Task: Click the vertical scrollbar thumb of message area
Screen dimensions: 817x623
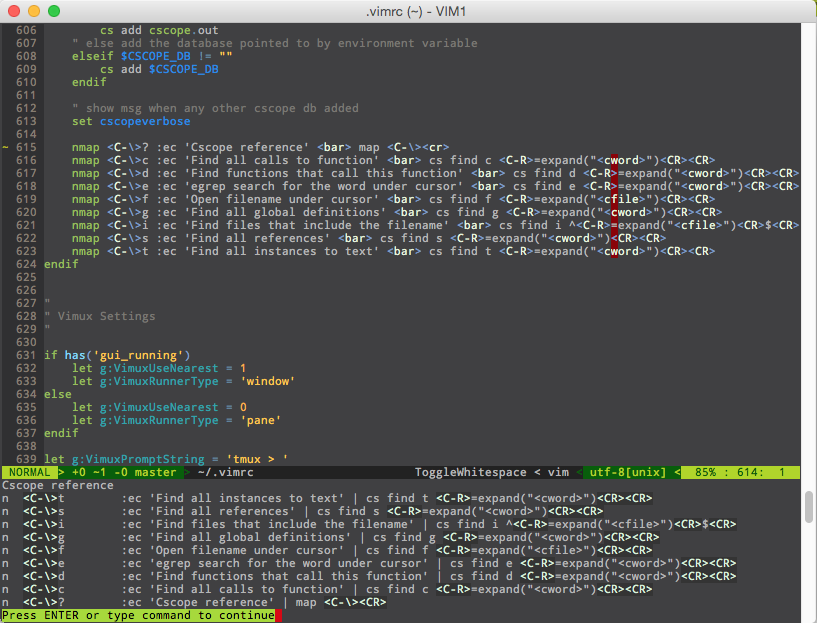Action: point(809,506)
